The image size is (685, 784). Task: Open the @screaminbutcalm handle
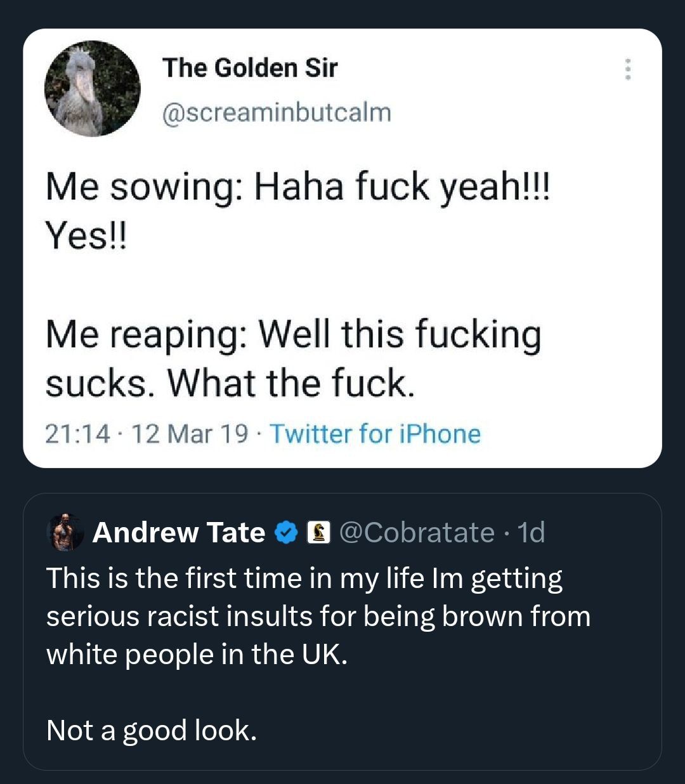click(x=277, y=112)
